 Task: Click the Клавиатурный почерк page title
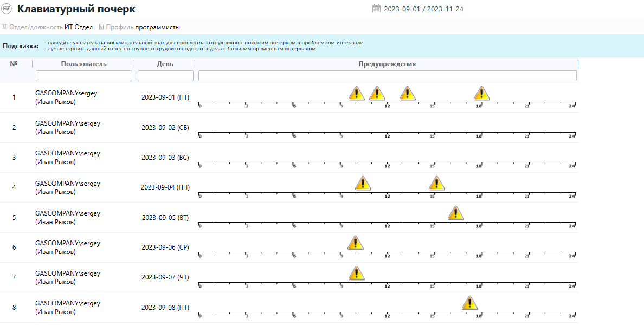(x=76, y=9)
